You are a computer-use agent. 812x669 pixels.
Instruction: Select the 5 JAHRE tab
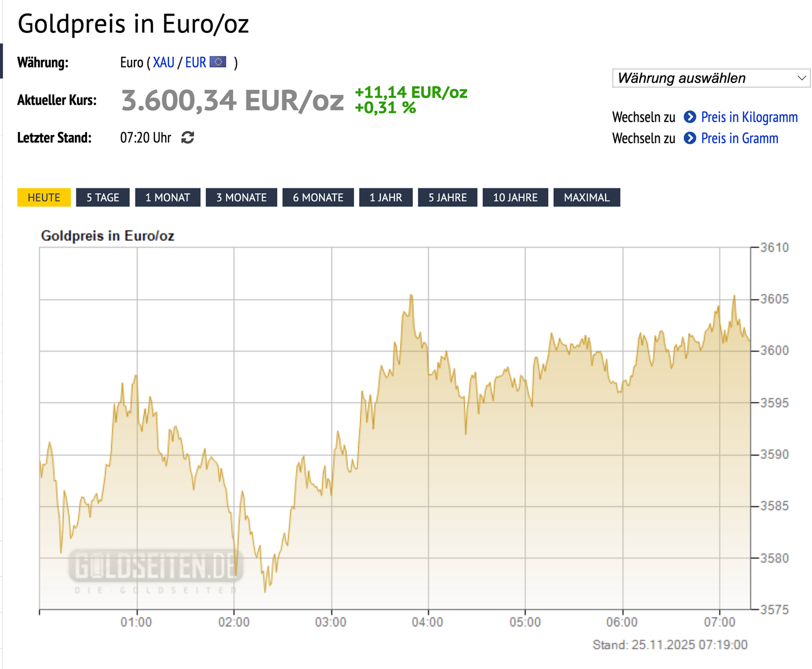pos(447,197)
